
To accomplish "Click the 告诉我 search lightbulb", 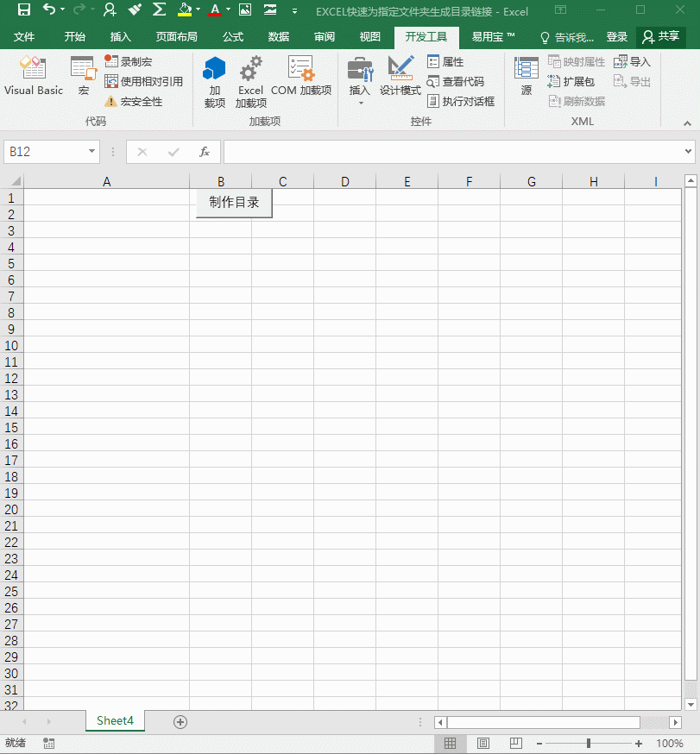I will [567, 37].
